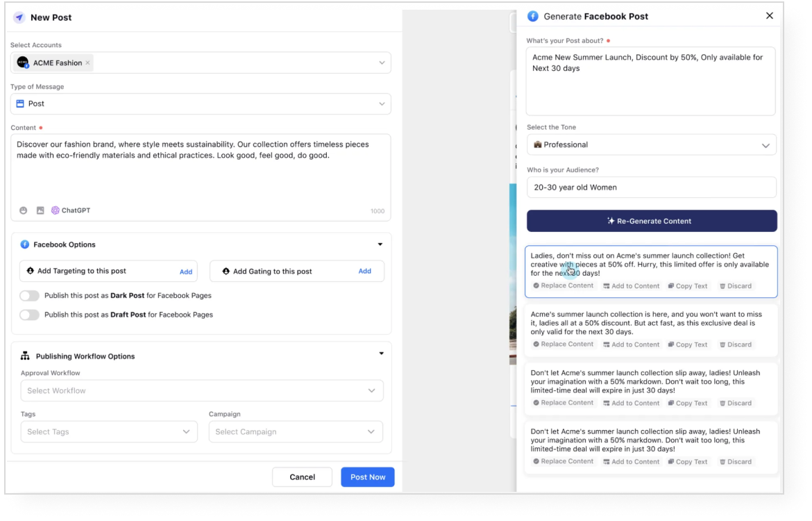Screen dimensions: 812x521
Task: Toggle Publish as Draft Post switch
Action: [x=30, y=315]
